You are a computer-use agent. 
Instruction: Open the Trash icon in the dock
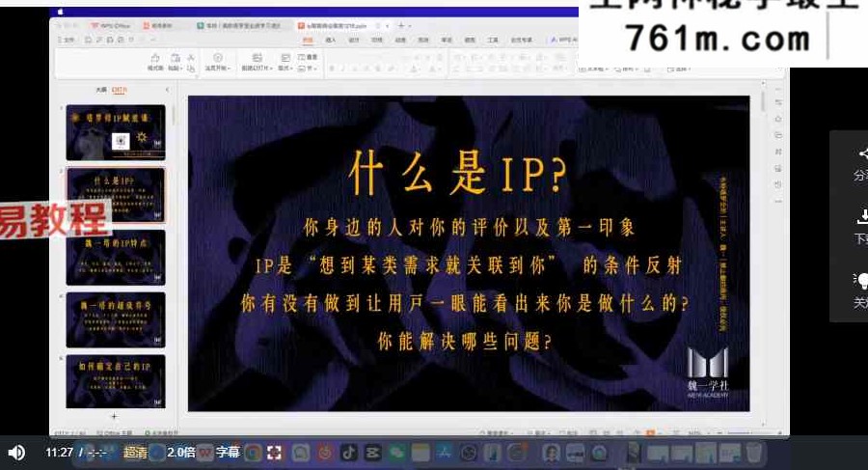pos(753,453)
